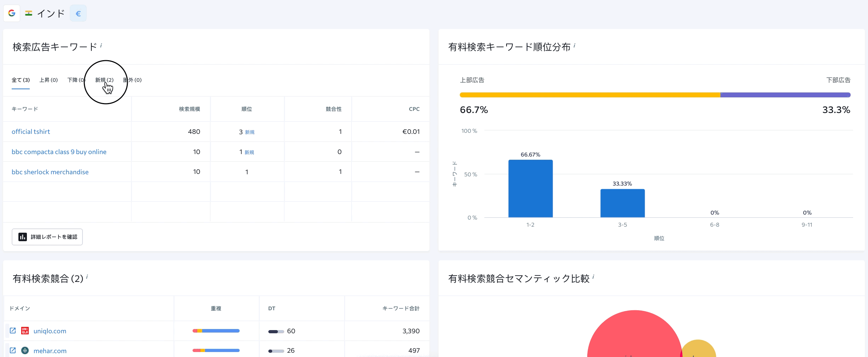Screen dimensions: 868x357
Task: Open bbc compacta class 9 buy online
Action: click(59, 152)
